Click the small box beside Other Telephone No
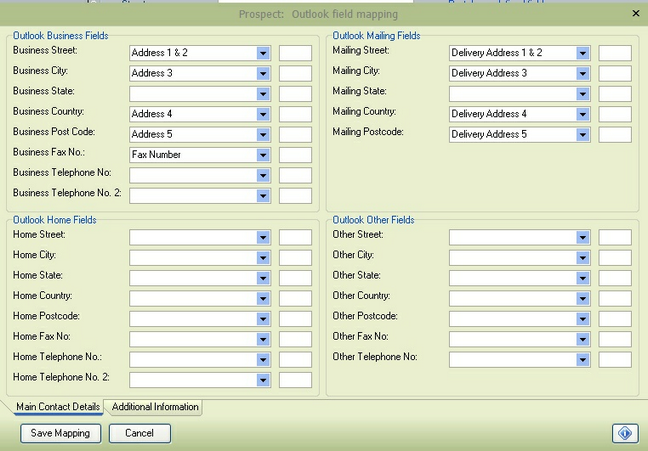 pyautogui.click(x=615, y=359)
